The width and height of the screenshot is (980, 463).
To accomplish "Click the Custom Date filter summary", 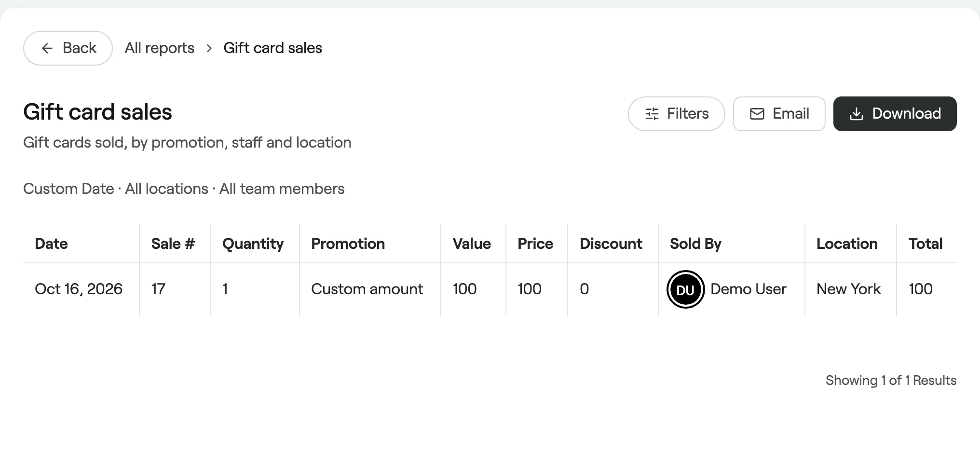I will (68, 189).
